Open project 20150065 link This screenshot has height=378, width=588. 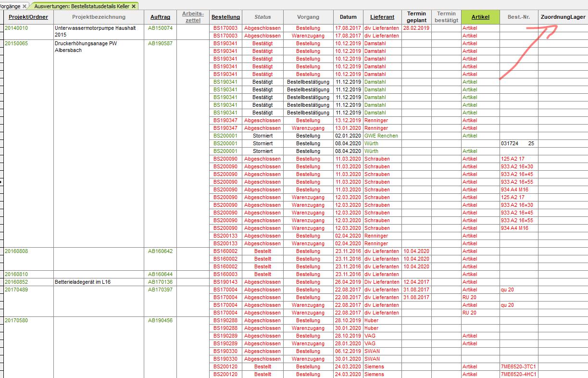coord(16,44)
